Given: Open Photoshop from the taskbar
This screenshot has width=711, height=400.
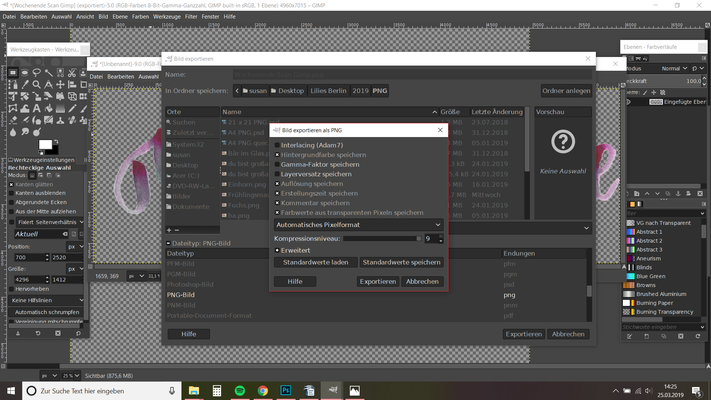Looking at the screenshot, I should pyautogui.click(x=286, y=391).
